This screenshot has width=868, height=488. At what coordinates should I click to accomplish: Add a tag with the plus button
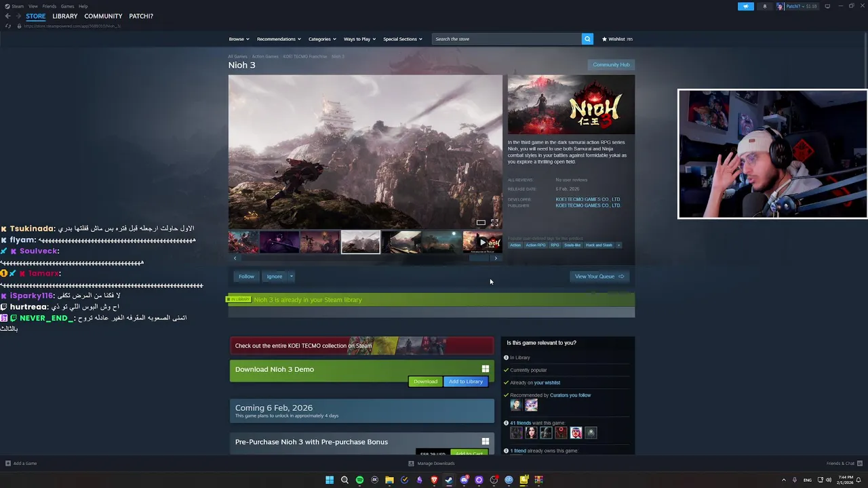pyautogui.click(x=618, y=245)
